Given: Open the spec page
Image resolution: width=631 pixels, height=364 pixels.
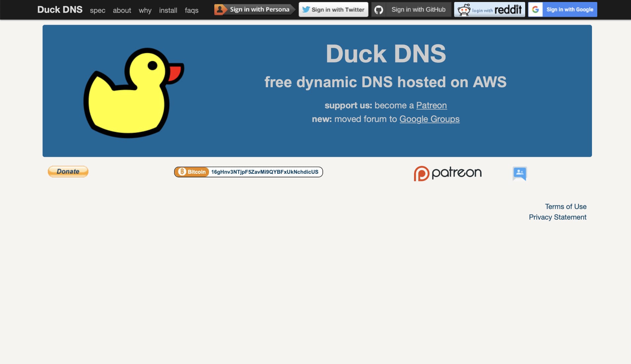Looking at the screenshot, I should click(98, 10).
